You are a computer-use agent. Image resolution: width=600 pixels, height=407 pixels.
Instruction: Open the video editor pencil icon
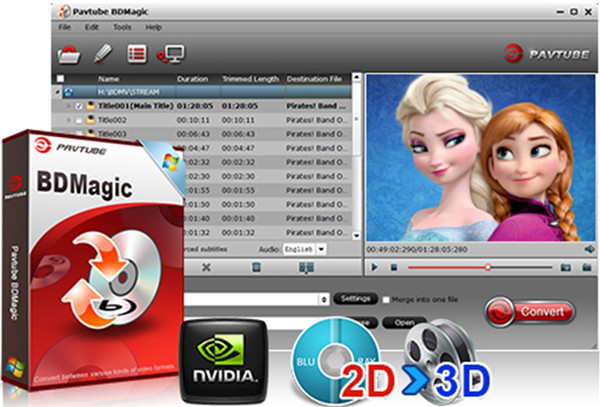(103, 54)
